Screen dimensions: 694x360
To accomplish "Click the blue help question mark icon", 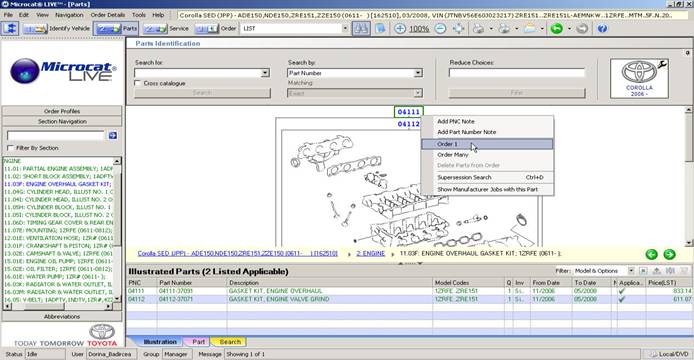I will point(602,28).
